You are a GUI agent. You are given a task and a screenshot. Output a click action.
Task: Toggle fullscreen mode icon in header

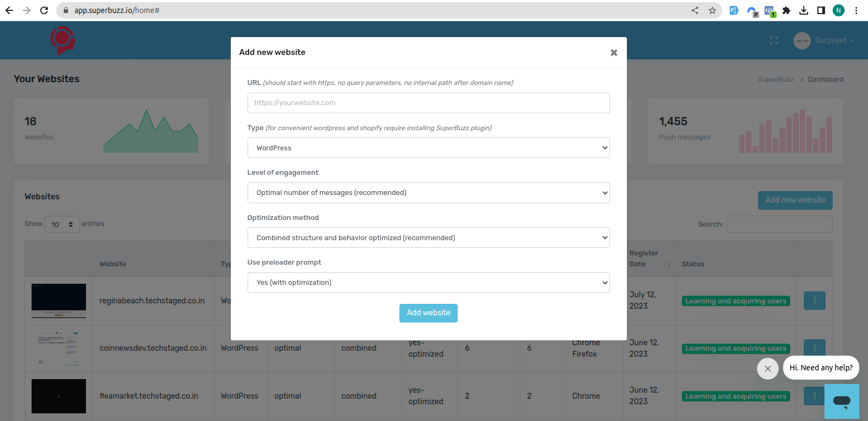(774, 40)
